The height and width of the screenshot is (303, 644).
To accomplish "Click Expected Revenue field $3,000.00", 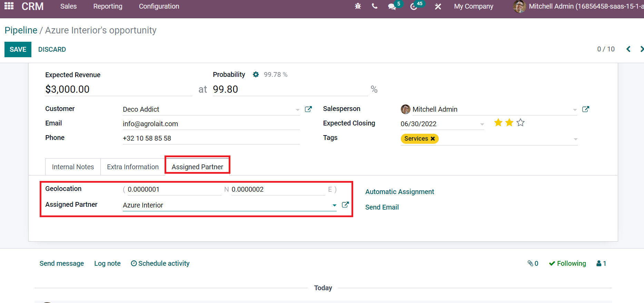I will click(x=119, y=89).
